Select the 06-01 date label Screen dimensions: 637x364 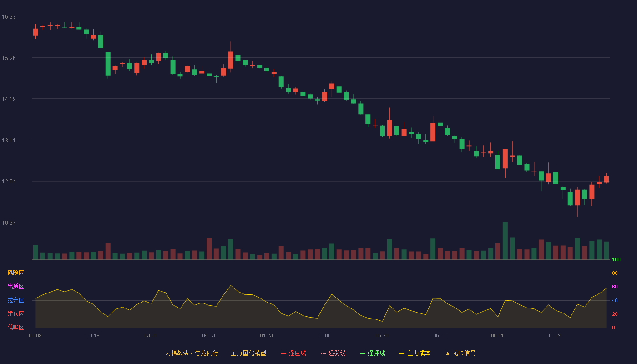(440, 335)
